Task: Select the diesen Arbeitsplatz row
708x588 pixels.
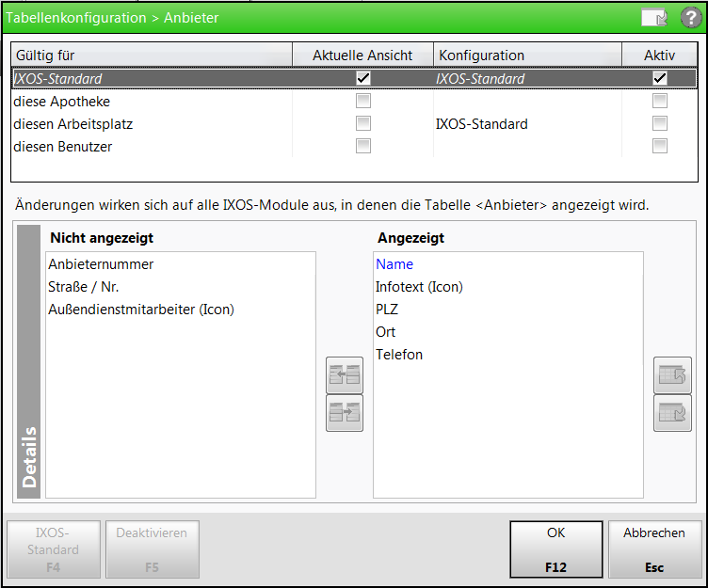Action: [x=354, y=123]
